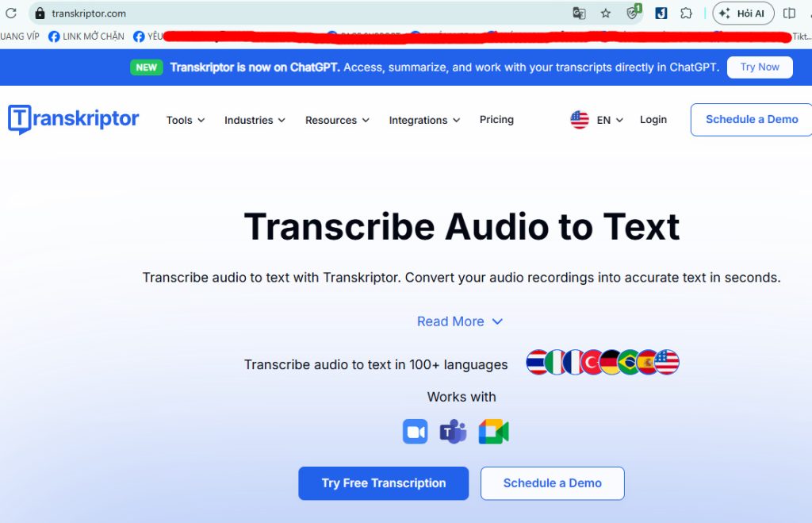Open LINK MỞ CHẶN Facebook bookmark
812x523 pixels.
tap(86, 37)
